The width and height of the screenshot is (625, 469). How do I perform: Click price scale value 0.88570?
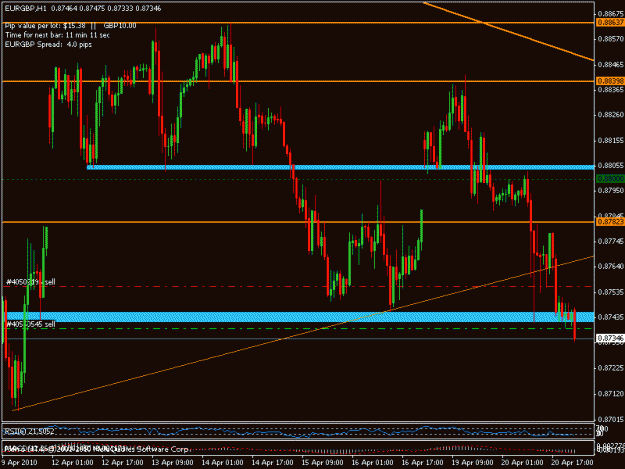(610, 39)
